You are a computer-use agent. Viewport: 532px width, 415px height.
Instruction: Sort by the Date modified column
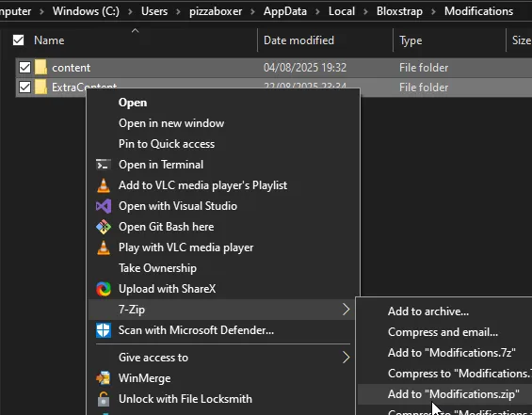[x=298, y=40]
